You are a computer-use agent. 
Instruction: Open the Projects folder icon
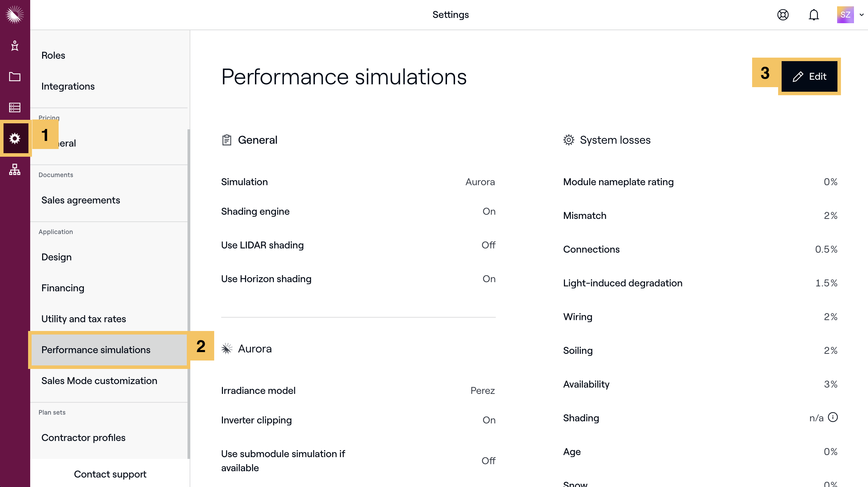[x=15, y=77]
